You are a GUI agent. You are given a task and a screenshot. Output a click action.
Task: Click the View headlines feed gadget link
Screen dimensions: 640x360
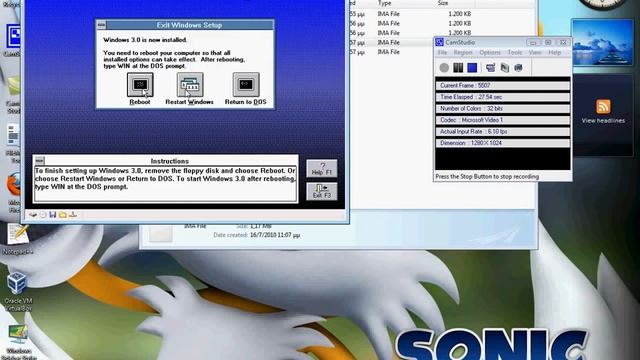[603, 121]
